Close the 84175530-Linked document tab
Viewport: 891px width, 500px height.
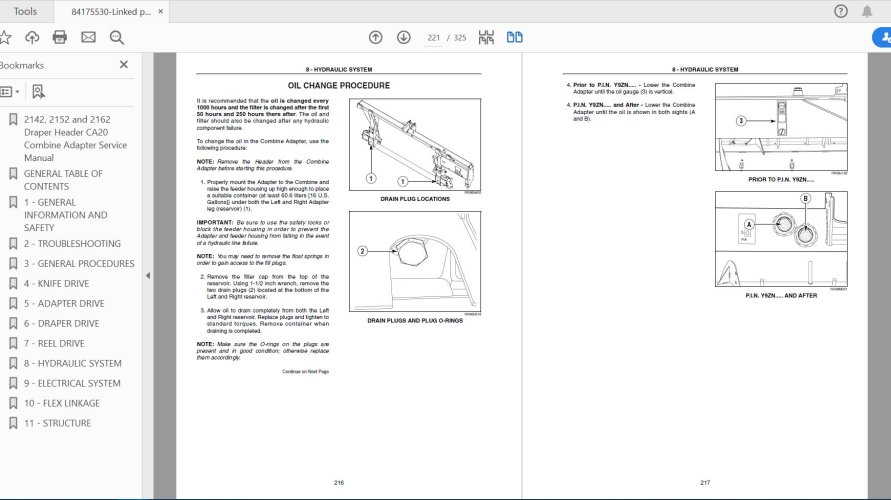(161, 11)
